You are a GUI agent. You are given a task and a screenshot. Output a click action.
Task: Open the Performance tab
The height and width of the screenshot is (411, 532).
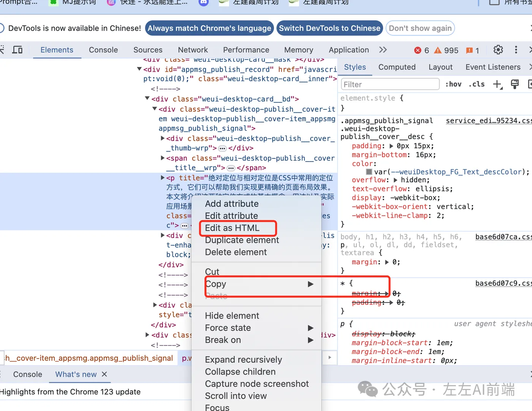click(246, 50)
